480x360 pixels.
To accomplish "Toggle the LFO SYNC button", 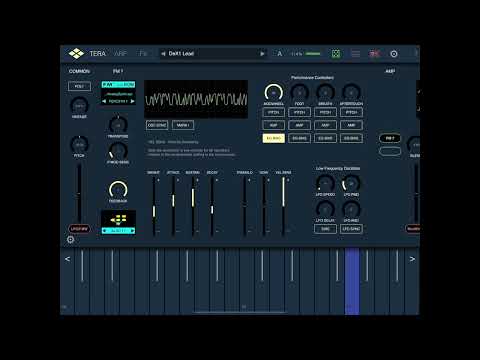I will [x=351, y=229].
